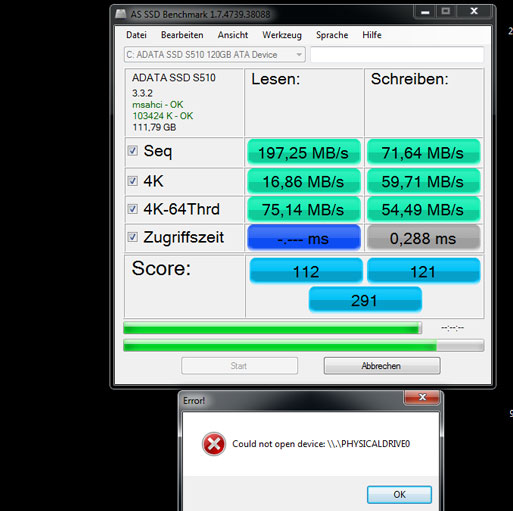Viewport: 513px width, 511px height.
Task: Click the total score 291
Action: pos(365,300)
